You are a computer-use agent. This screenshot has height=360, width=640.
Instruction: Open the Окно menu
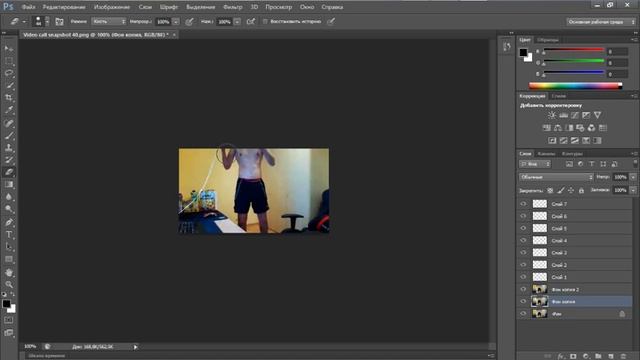pyautogui.click(x=307, y=7)
